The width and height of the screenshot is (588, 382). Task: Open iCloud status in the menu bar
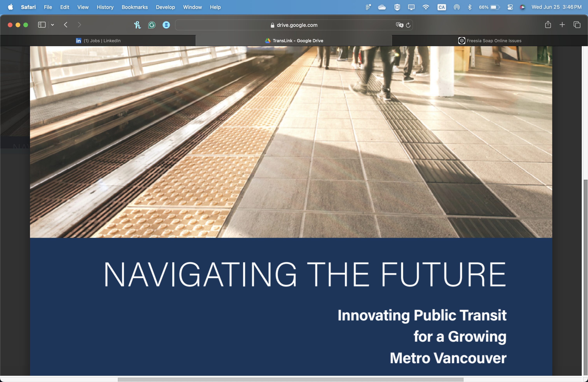pyautogui.click(x=382, y=7)
